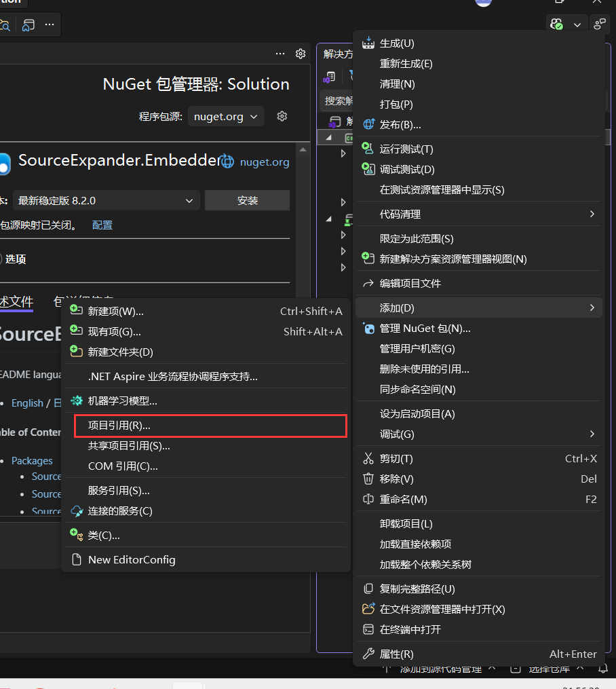Click the Machine Learning Model gear icon

pyautogui.click(x=77, y=401)
